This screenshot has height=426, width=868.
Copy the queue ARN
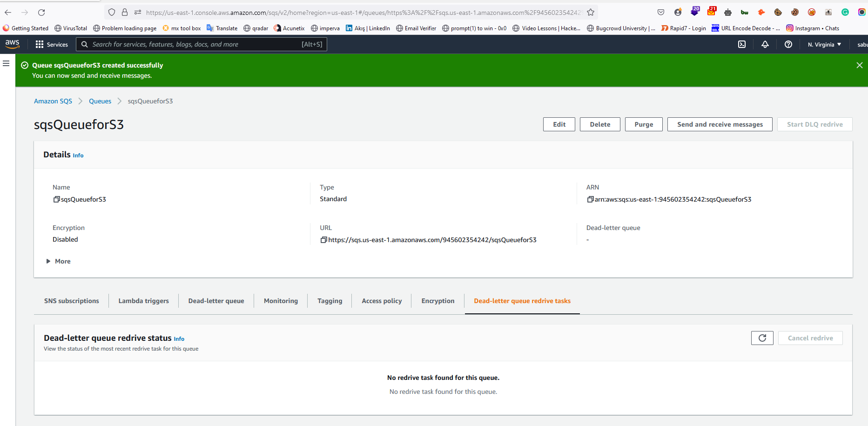tap(590, 199)
